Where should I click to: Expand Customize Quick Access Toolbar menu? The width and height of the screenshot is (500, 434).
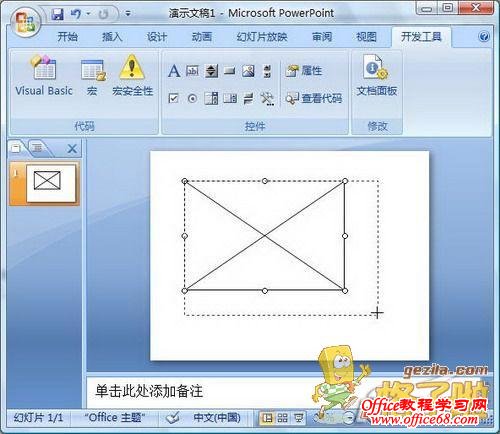(x=128, y=14)
